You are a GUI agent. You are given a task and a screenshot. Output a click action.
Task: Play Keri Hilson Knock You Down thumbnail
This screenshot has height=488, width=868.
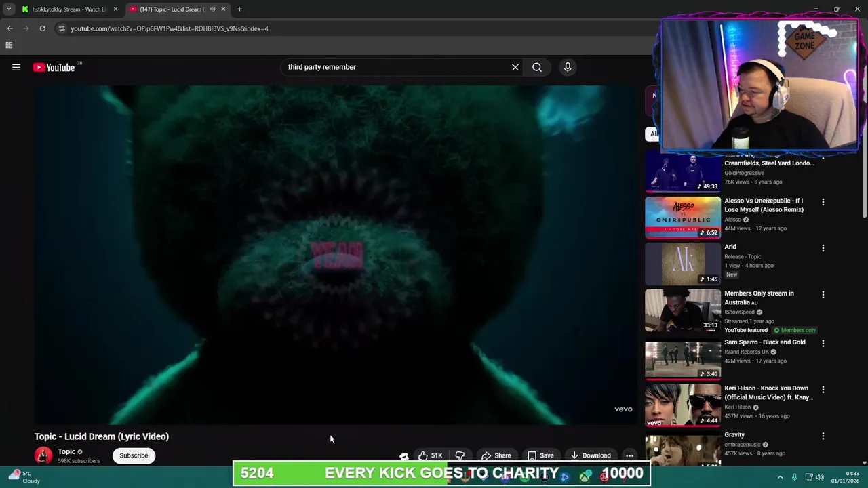click(683, 405)
